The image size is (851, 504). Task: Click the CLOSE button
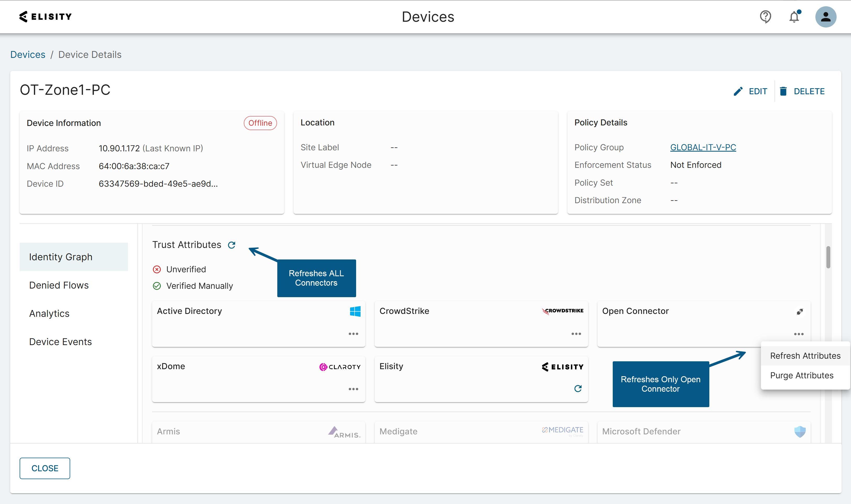tap(45, 468)
